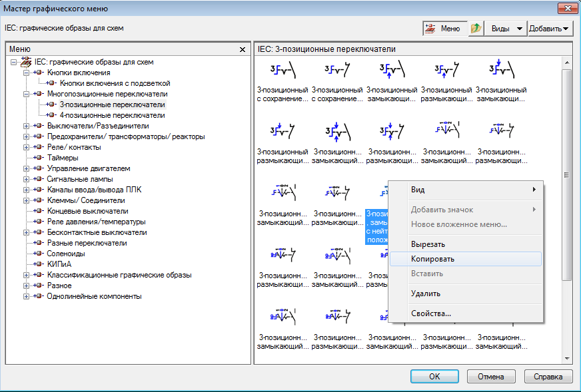Click the Концевые выключатели node icon
Screen dimensions: 581x392
(39, 211)
